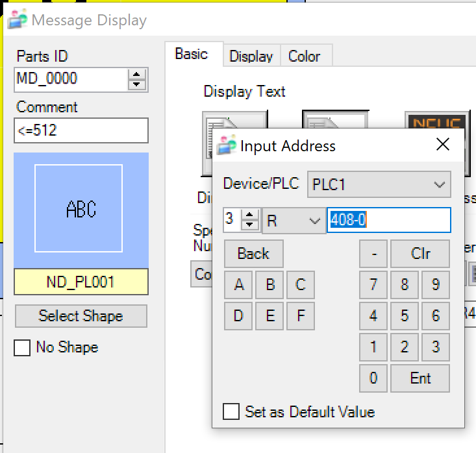Screen dimensions: 476x453
Task: Click the Message Display window icon
Action: [18, 20]
